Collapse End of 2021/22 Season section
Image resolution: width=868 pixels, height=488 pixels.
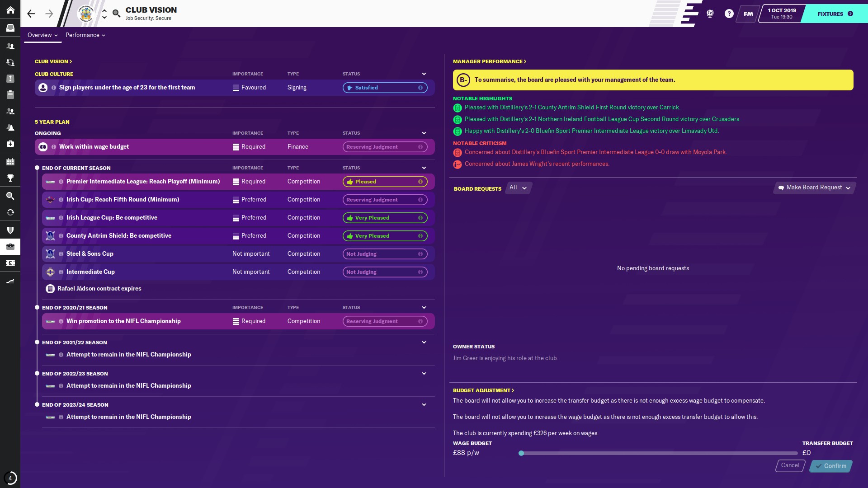424,343
